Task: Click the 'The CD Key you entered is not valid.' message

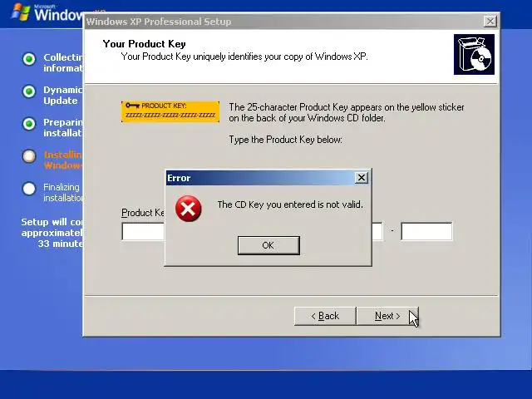Action: (290, 204)
